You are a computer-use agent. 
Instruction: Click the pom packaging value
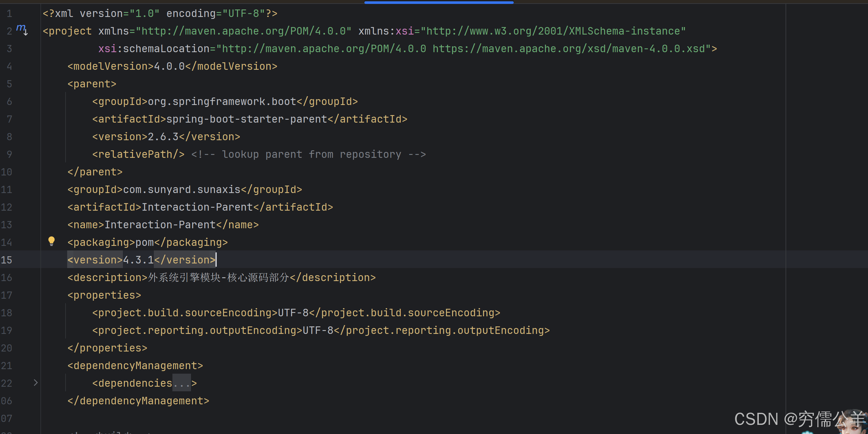pyautogui.click(x=144, y=243)
